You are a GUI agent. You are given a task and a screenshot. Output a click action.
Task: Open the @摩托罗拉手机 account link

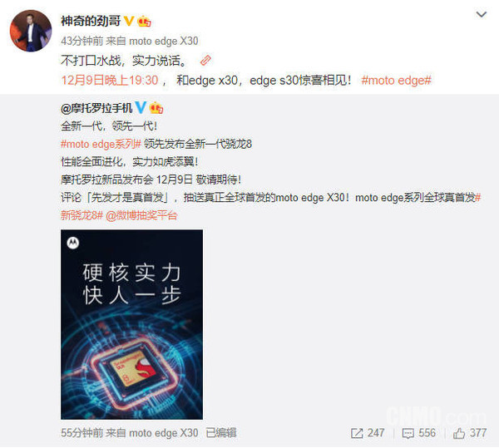tap(96, 108)
